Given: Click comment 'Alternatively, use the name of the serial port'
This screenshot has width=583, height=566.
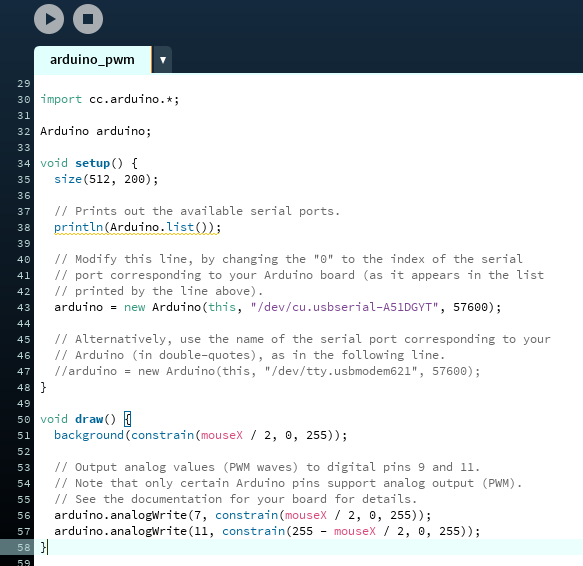Looking at the screenshot, I should [x=302, y=339].
